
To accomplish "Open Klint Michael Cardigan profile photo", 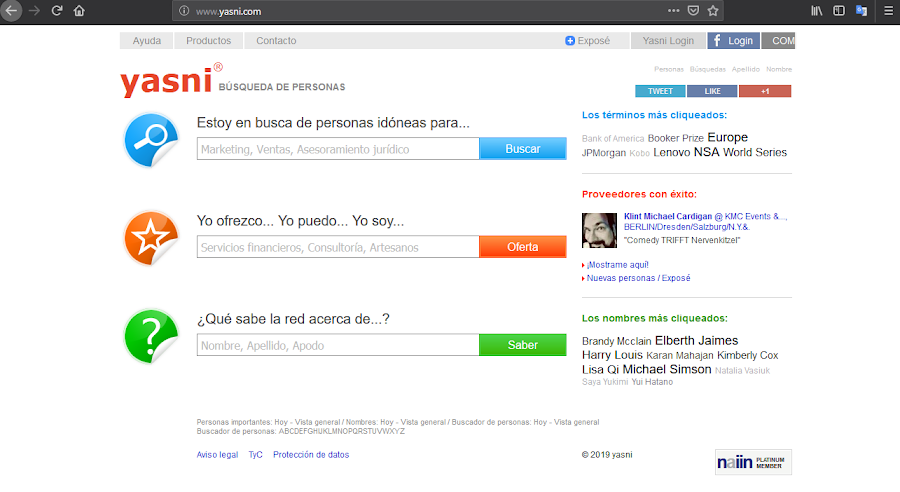I will 599,230.
